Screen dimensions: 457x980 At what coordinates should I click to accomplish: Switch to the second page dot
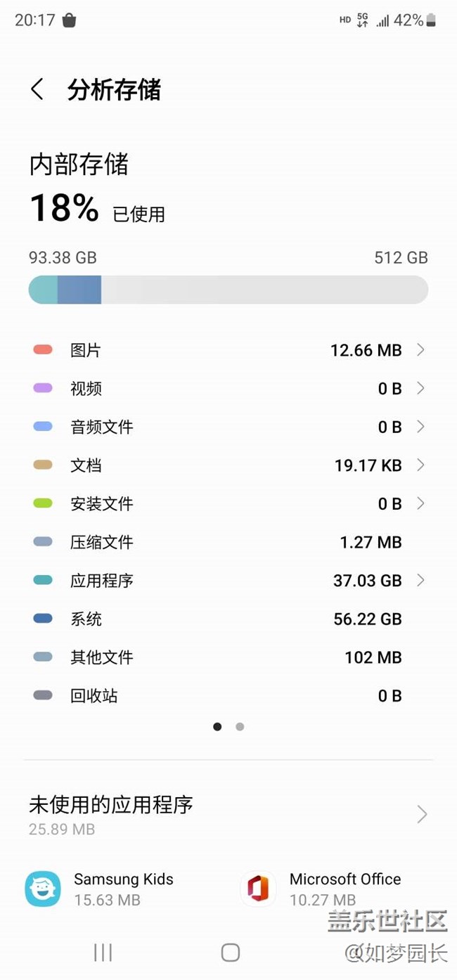point(240,727)
